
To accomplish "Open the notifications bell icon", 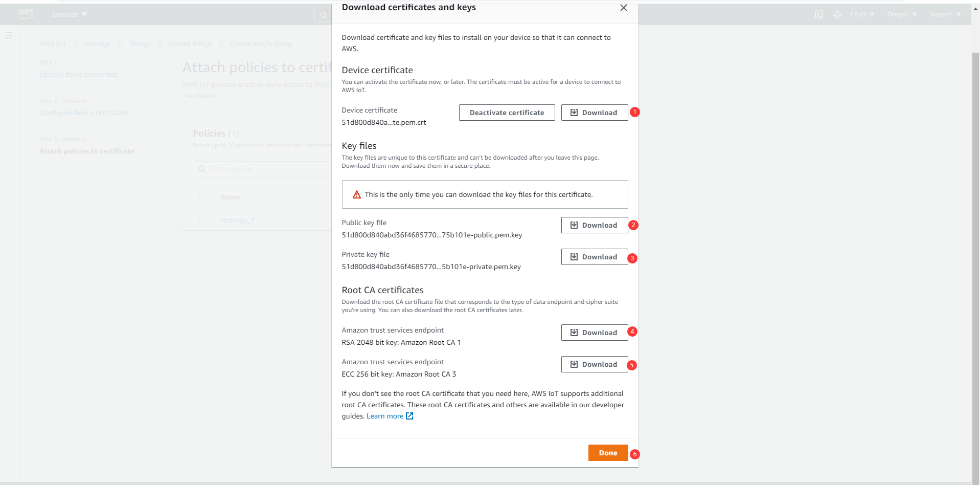I will click(x=837, y=14).
